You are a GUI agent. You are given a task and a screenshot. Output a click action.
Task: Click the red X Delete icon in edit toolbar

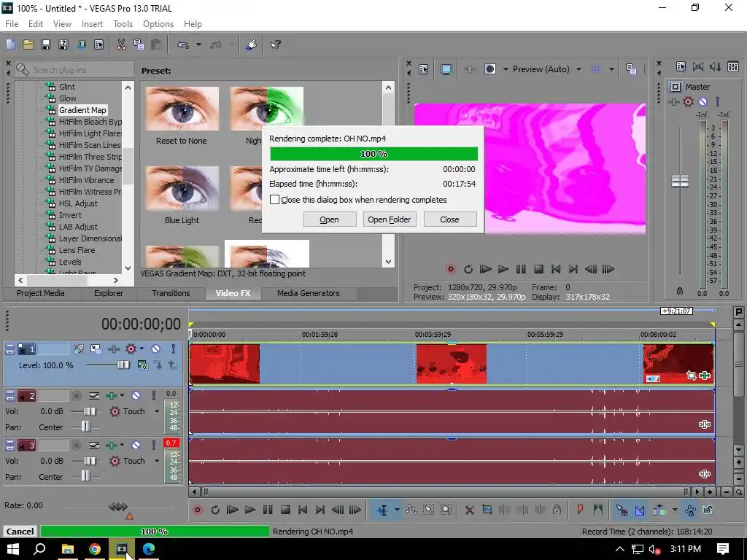[469, 510]
